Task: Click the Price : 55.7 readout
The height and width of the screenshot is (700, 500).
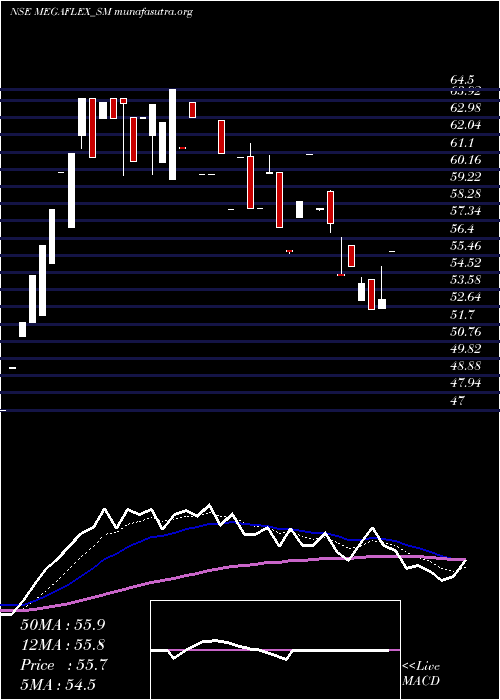Action: click(64, 665)
